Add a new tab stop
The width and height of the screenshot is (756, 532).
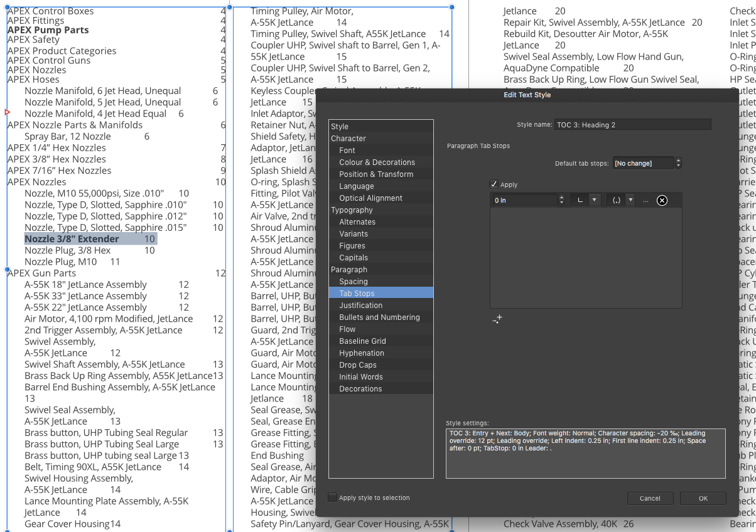point(497,319)
